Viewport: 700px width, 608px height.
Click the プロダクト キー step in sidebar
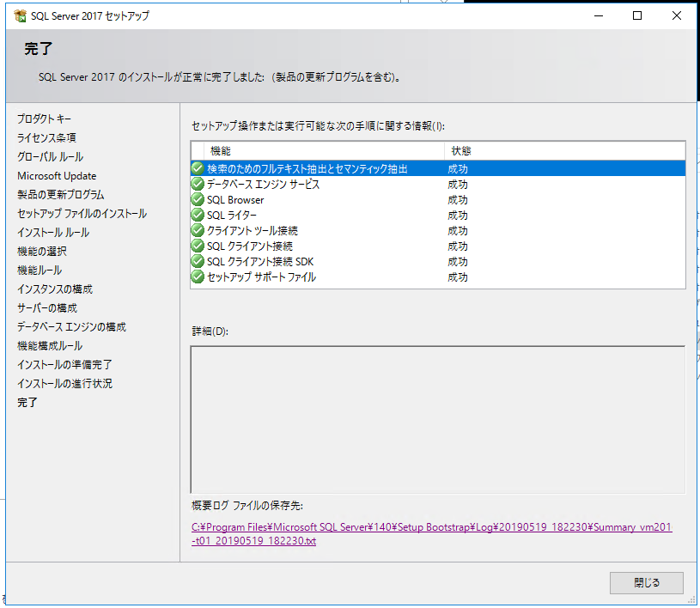pyautogui.click(x=44, y=119)
